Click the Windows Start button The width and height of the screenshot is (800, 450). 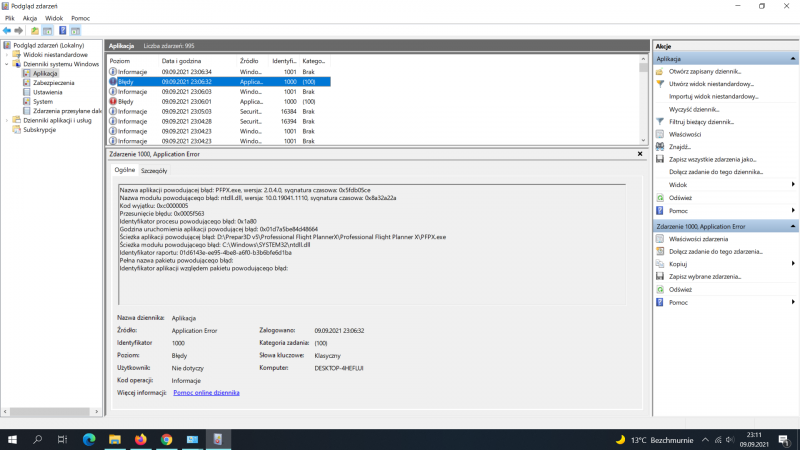click(x=12, y=439)
